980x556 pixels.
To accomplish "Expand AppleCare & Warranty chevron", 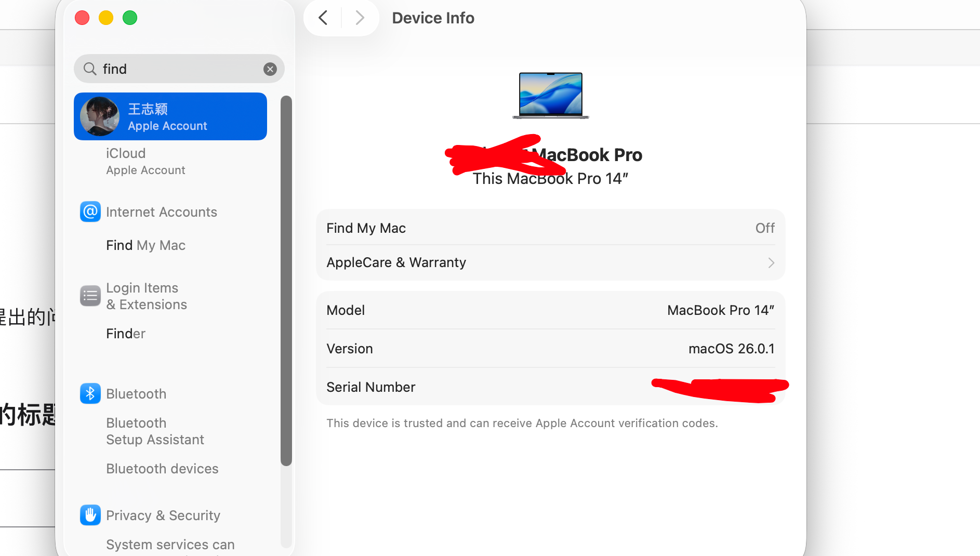I will click(x=771, y=263).
